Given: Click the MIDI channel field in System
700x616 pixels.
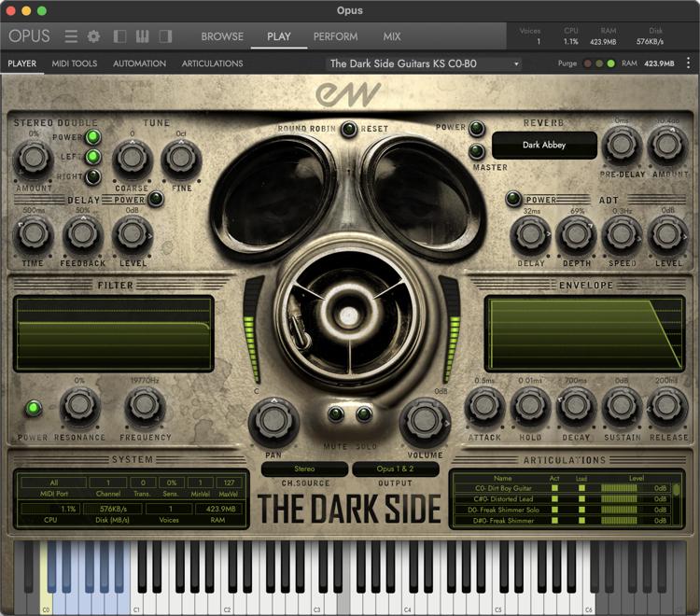Looking at the screenshot, I should (x=107, y=483).
